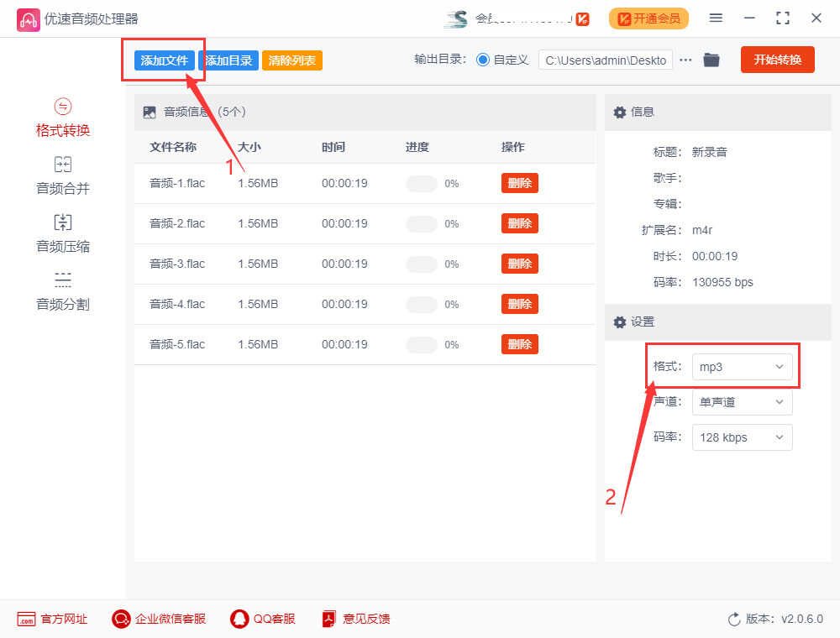Click the version refresh icon
Viewport: 840px width, 638px height.
(x=734, y=620)
